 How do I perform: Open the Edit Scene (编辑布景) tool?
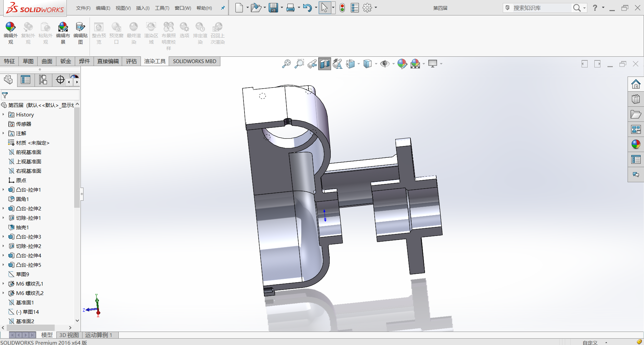pos(63,33)
